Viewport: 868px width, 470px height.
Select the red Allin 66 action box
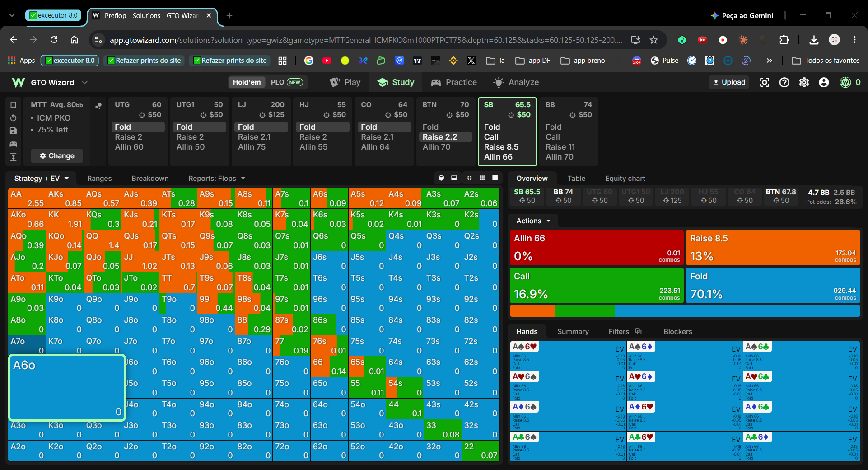point(597,248)
